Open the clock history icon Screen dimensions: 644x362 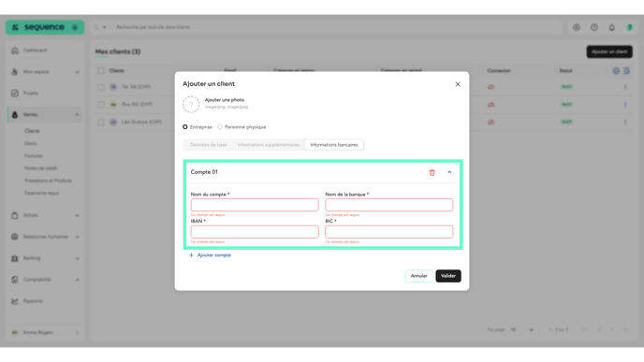coord(594,27)
